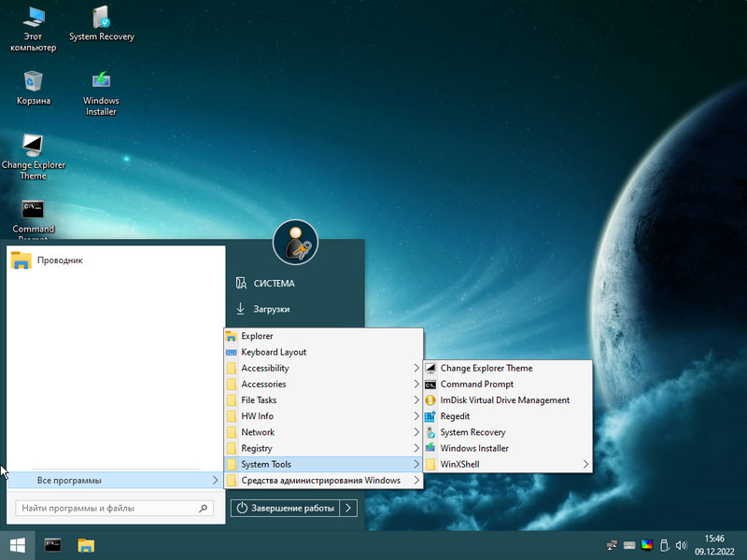Expand the Accessibility folder submenu
This screenshot has height=560, width=747.
click(323, 368)
